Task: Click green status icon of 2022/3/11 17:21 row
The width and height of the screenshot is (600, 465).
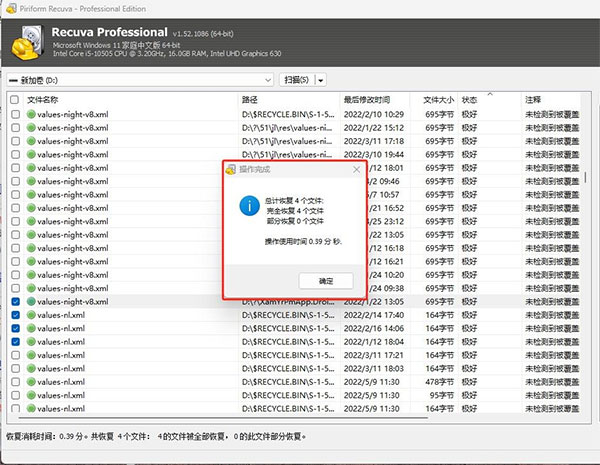Action: (x=31, y=355)
